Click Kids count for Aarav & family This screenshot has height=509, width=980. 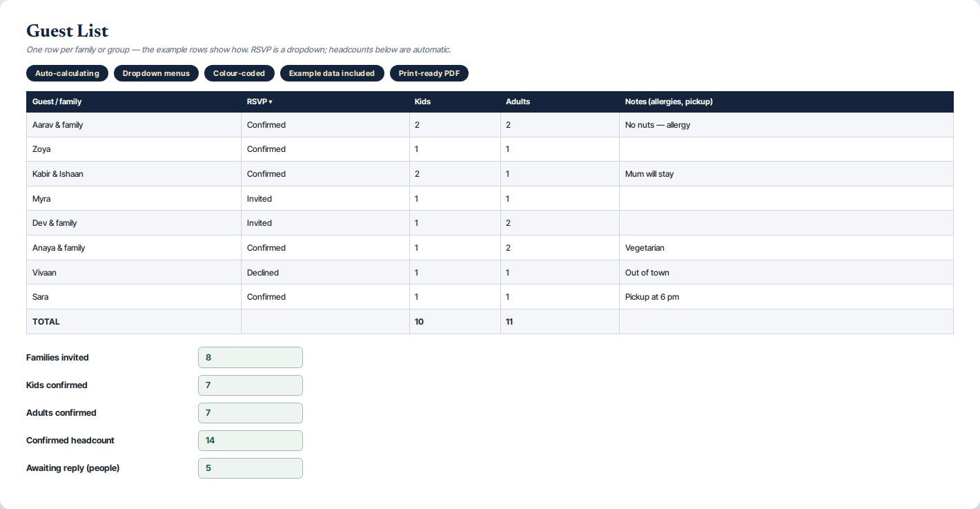[455, 125]
